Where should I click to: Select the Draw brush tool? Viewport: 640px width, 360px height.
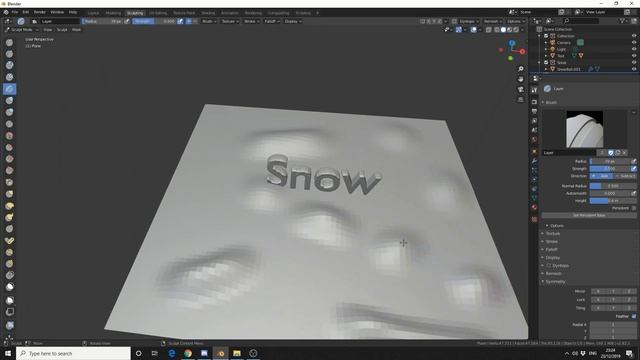click(x=9, y=42)
